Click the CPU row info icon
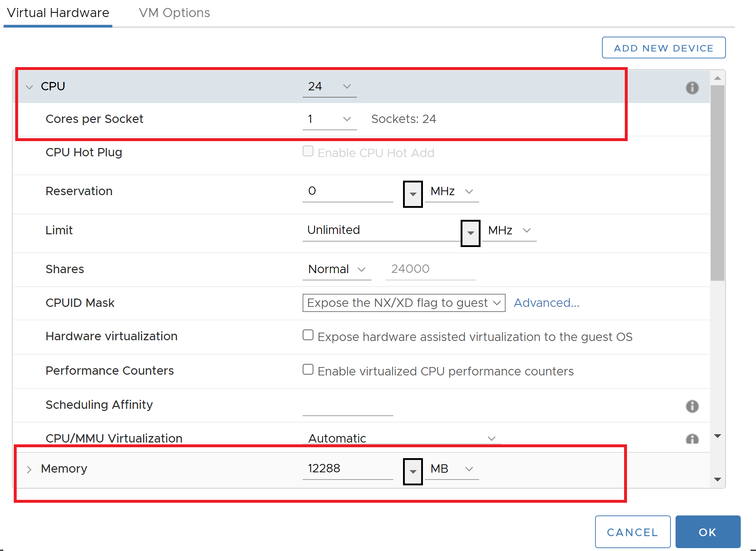The width and height of the screenshot is (756, 551). point(692,88)
